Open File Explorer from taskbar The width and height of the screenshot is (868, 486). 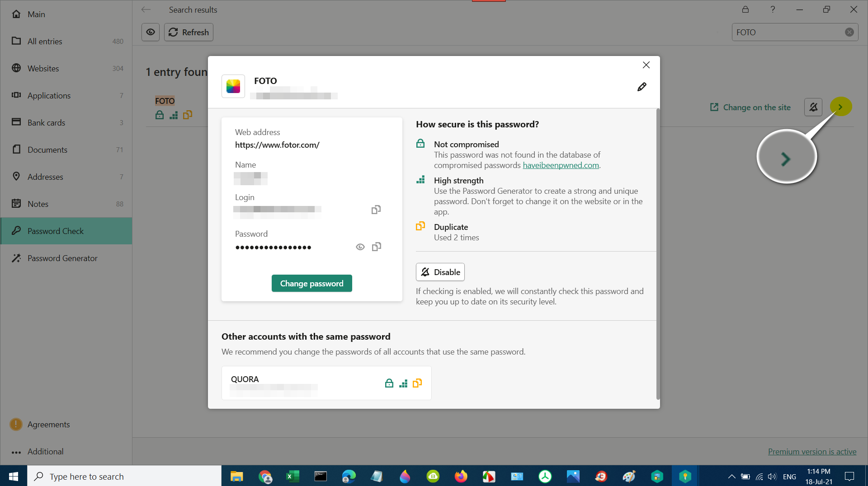tap(236, 476)
